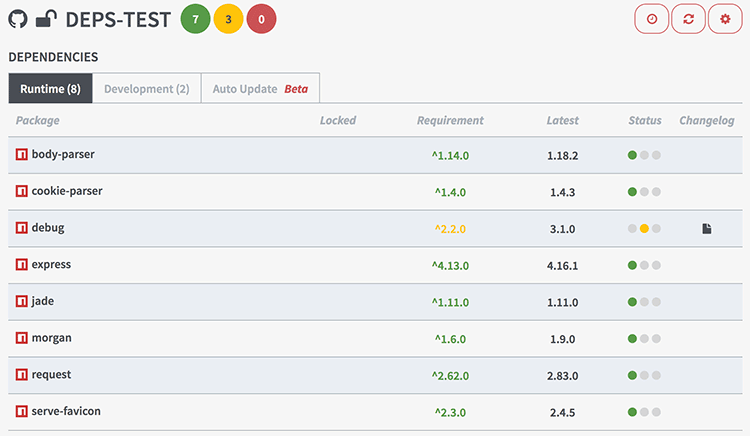Open the cookie-parser package link
750x436 pixels.
67,191
